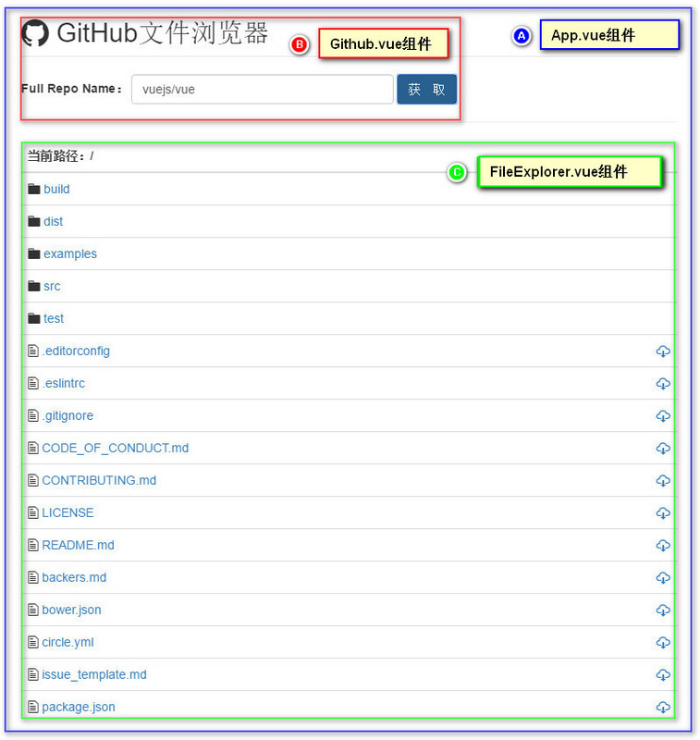This screenshot has height=740, width=700.
Task: Click the file icon beside CONTRIBUTING.md
Action: 33,480
